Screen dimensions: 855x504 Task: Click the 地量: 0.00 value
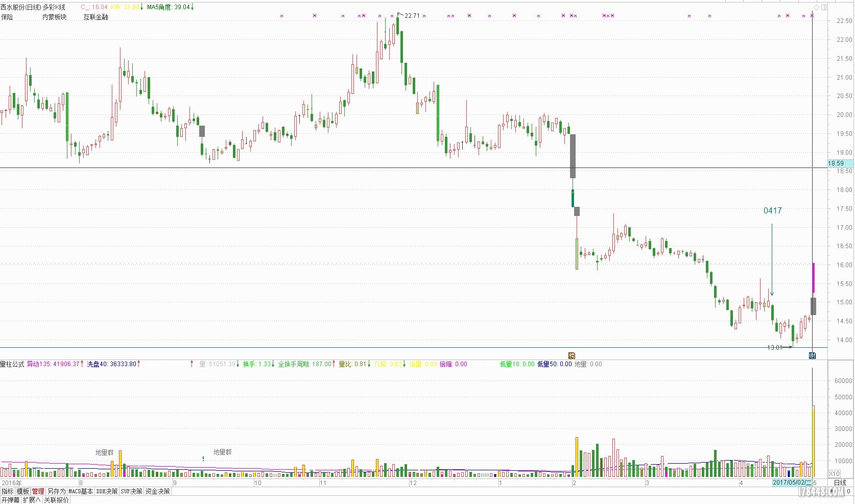coord(588,364)
